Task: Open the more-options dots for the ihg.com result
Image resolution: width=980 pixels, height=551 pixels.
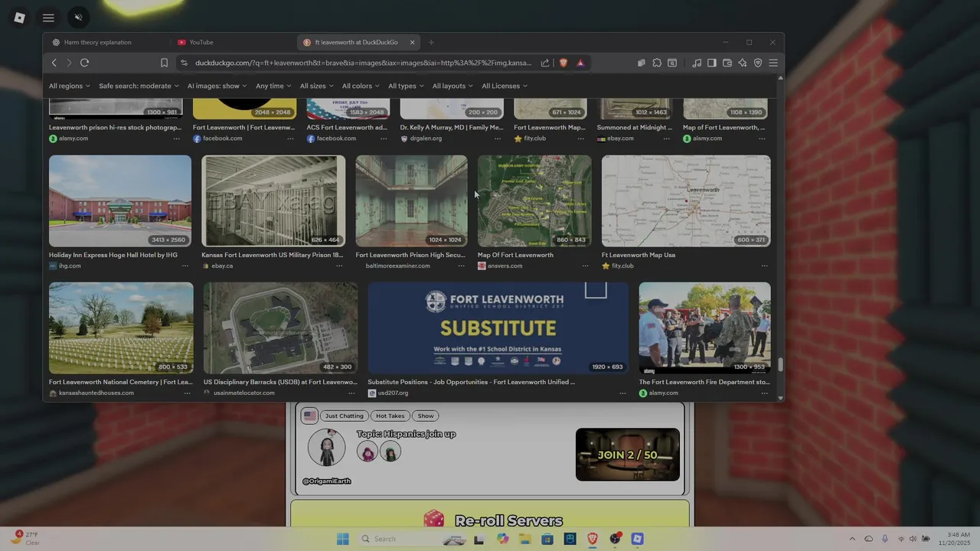Action: [x=185, y=266]
